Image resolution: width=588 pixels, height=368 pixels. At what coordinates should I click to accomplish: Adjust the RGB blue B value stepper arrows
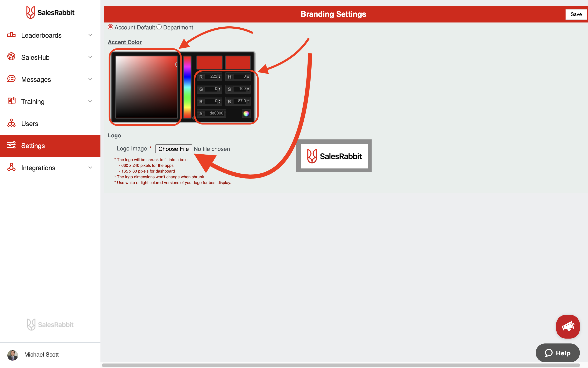coord(219,101)
